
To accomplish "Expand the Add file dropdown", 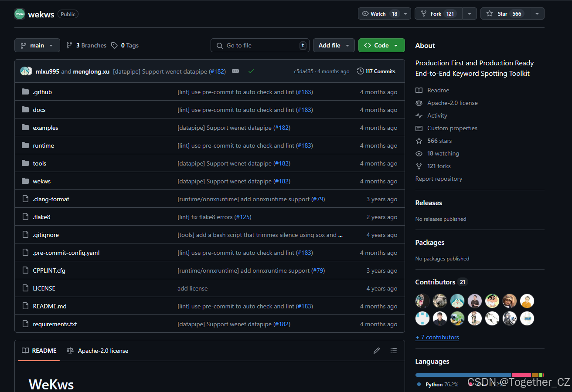I will (x=334, y=45).
